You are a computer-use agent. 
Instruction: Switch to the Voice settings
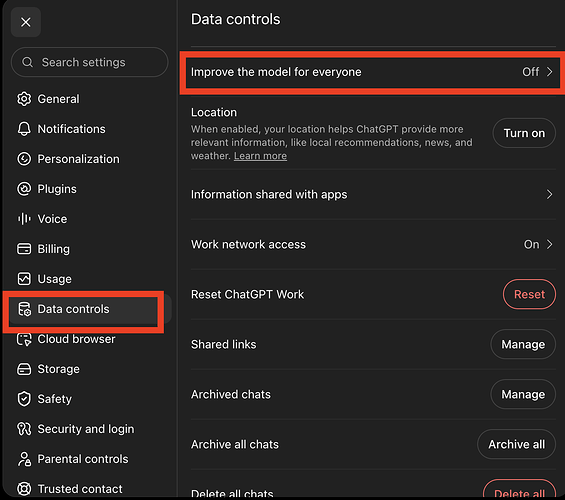tap(52, 219)
